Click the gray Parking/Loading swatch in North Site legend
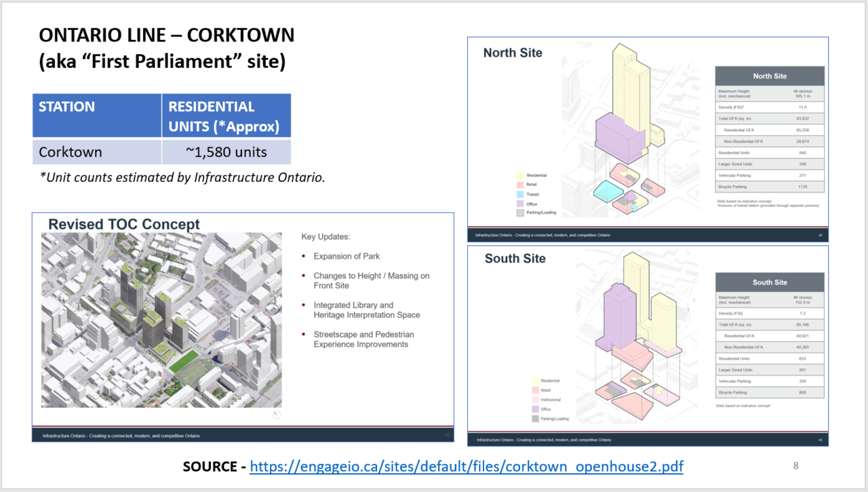The width and height of the screenshot is (868, 492). 520,212
